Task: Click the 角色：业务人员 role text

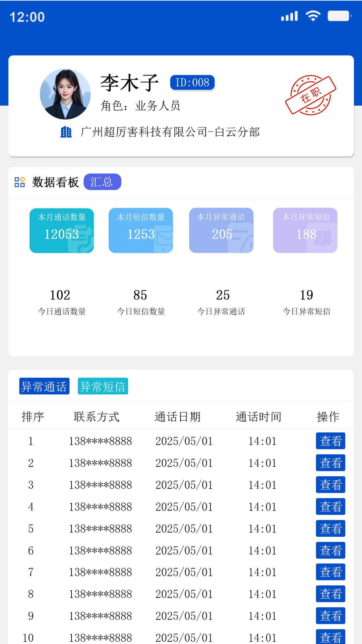Action: [x=140, y=106]
